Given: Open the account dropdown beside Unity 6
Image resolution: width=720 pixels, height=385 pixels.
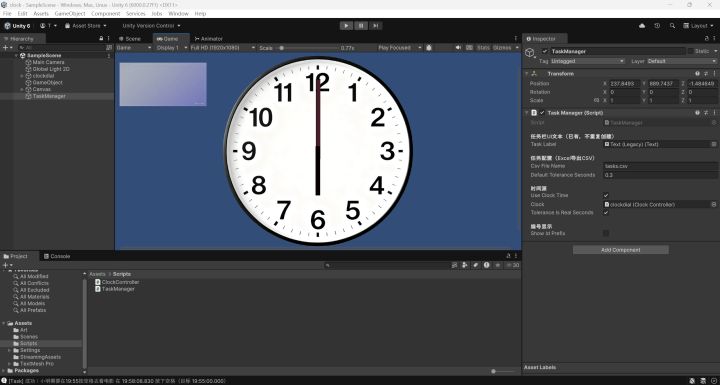Looking at the screenshot, I should pos(48,26).
